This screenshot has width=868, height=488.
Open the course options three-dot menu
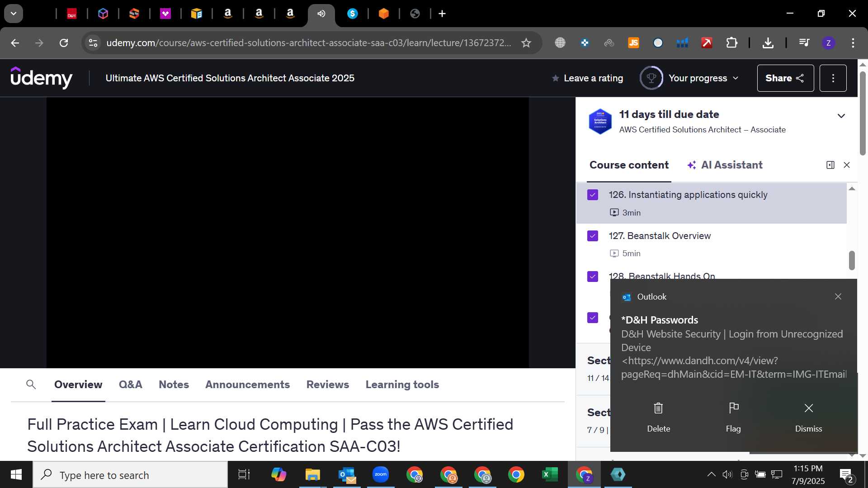click(x=833, y=78)
